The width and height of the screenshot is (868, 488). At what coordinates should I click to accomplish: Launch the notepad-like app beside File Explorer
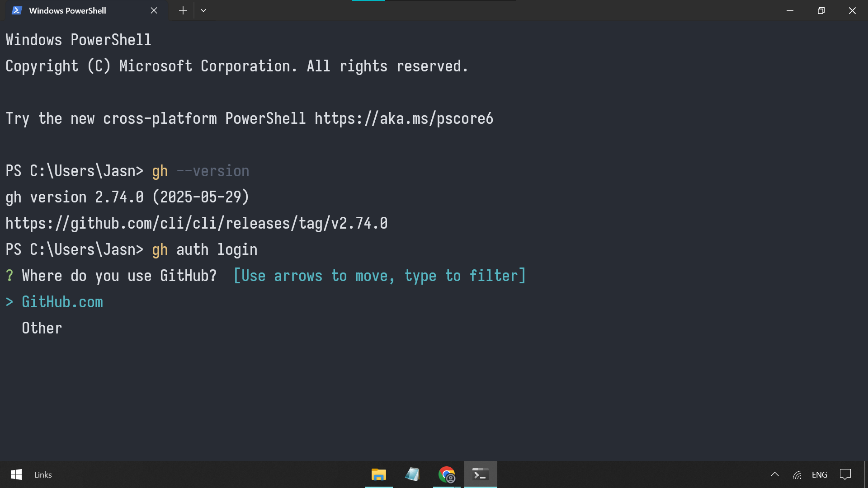(412, 474)
